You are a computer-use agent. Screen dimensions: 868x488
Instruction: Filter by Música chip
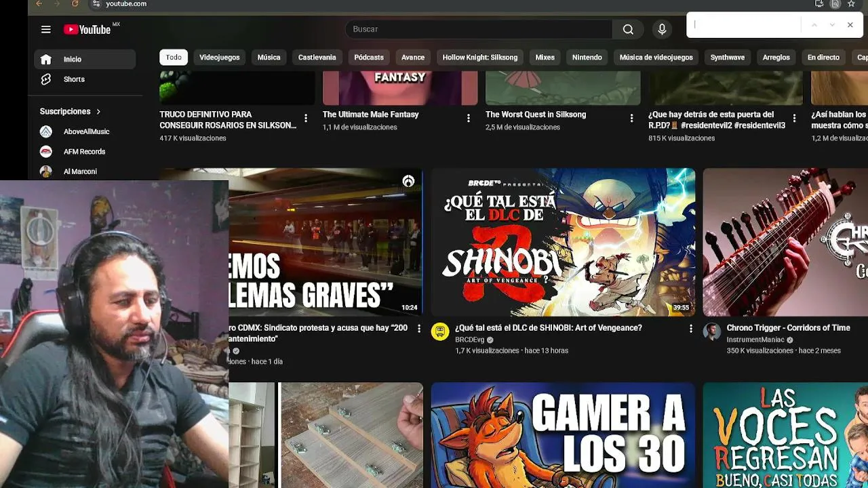(269, 58)
